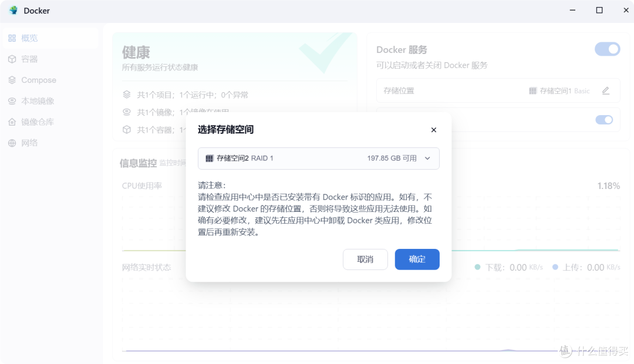Screen dimensions: 634x364
Task: Click the green 下载 status dot indicator
Action: tap(478, 267)
